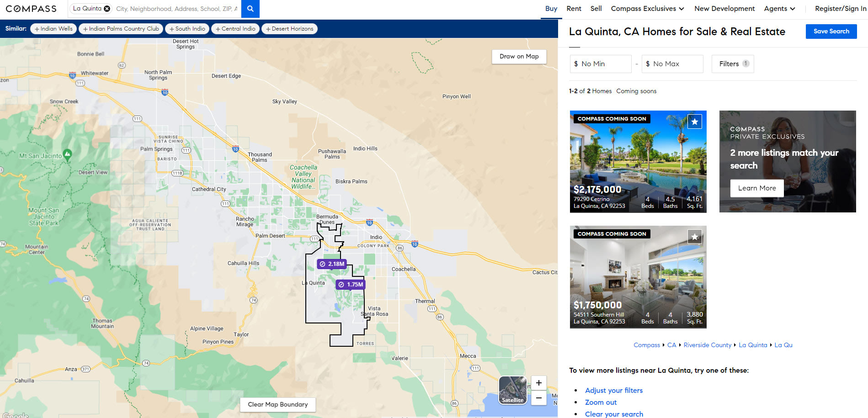
Task: Add South Indio similar area
Action: pyautogui.click(x=187, y=29)
